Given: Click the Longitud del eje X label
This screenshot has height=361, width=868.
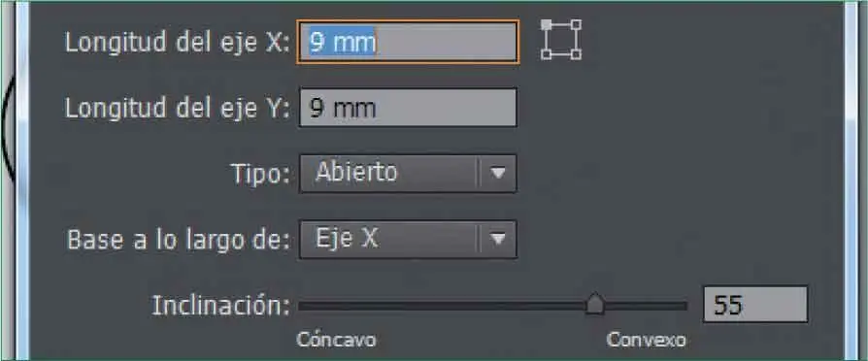Looking at the screenshot, I should (177, 42).
